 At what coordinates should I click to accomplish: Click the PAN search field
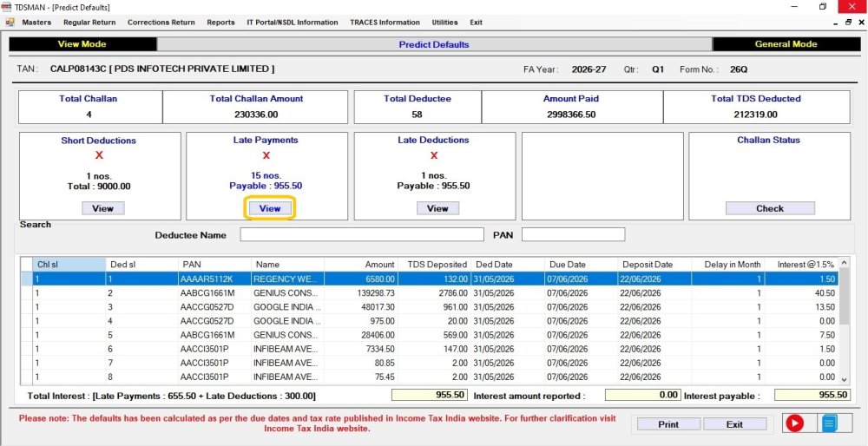point(574,234)
